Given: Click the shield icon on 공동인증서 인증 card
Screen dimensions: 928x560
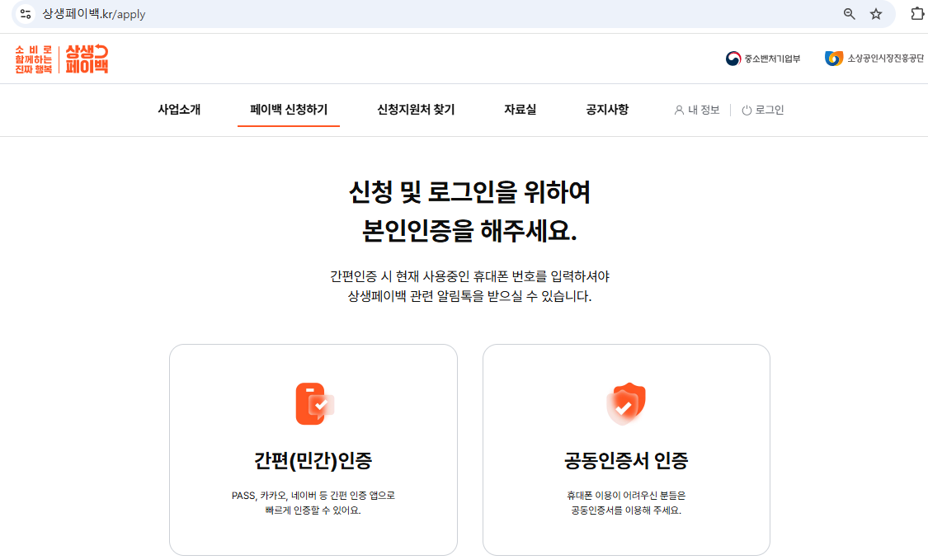Looking at the screenshot, I should pos(626,403).
